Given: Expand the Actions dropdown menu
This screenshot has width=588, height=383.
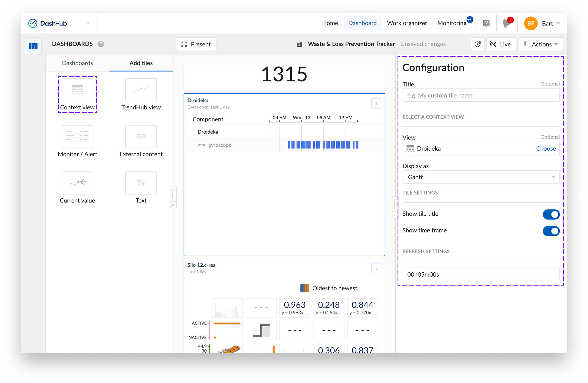Looking at the screenshot, I should 540,44.
